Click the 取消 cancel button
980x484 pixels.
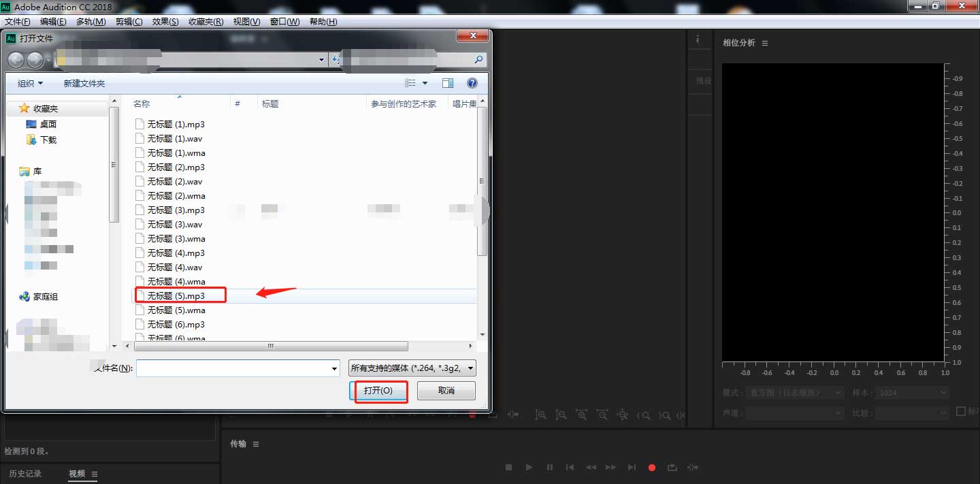(x=446, y=391)
